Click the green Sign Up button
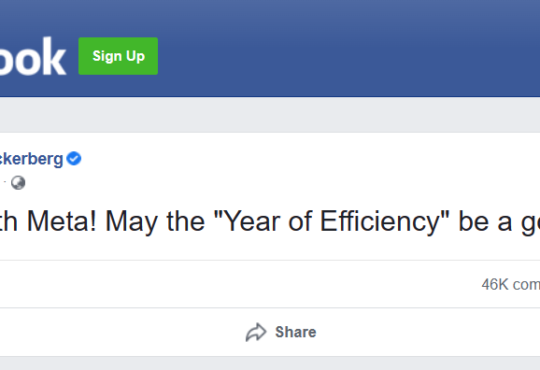This screenshot has width=540, height=370. pos(118,56)
